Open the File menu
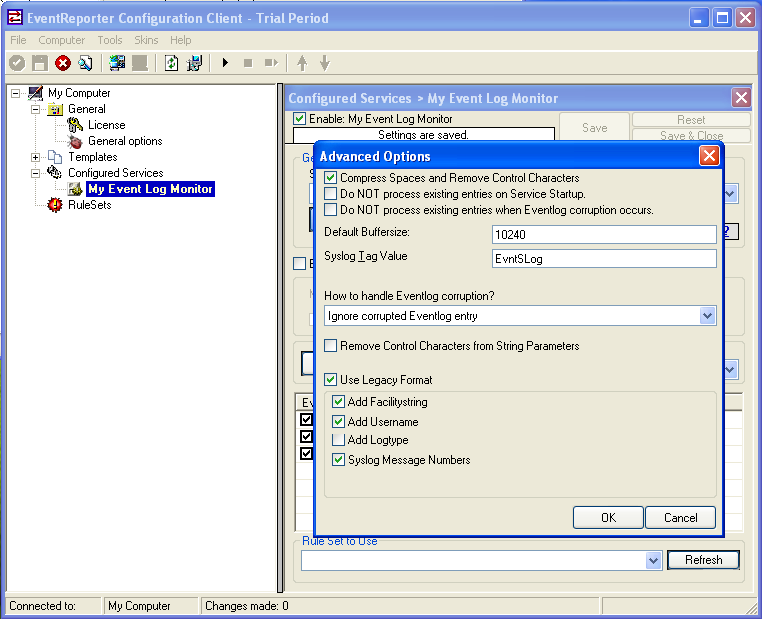Screen dimensions: 762x619 [x=18, y=40]
